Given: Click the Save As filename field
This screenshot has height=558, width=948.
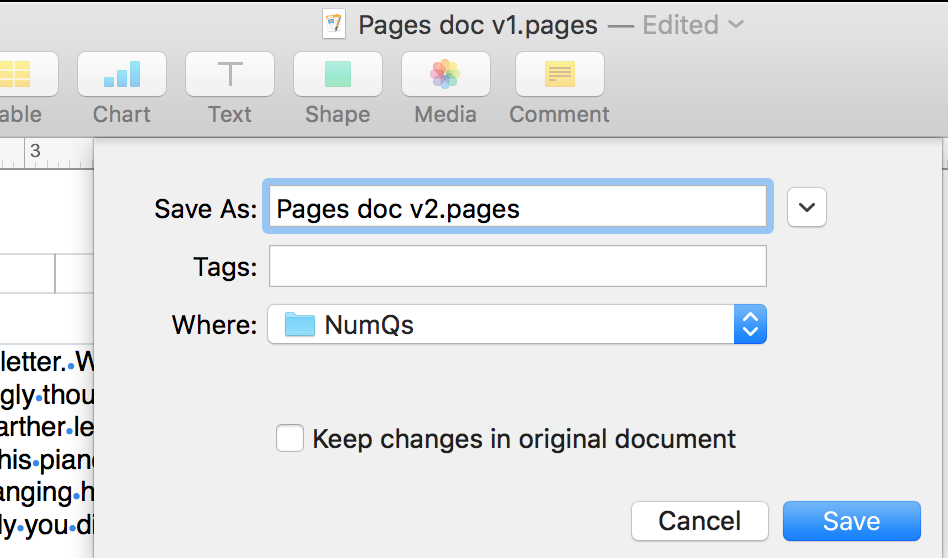Looking at the screenshot, I should click(516, 208).
